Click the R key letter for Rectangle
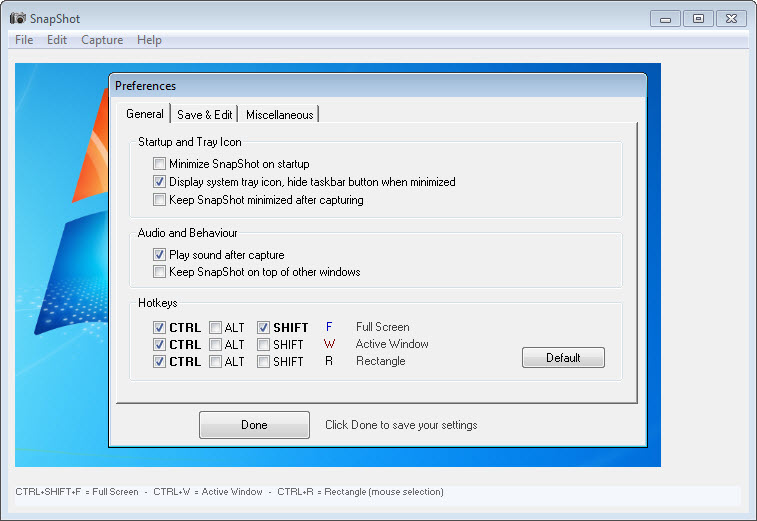Viewport: 757px width, 521px height. coord(329,361)
